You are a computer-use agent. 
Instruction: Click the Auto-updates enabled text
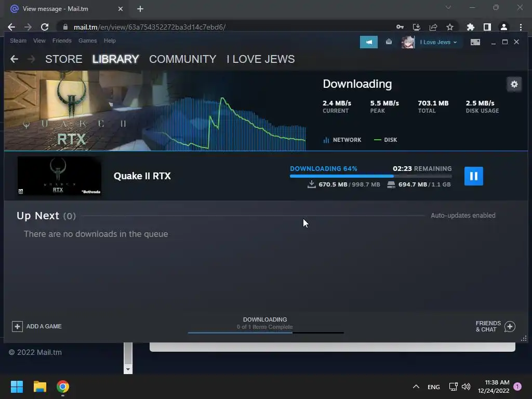click(x=463, y=216)
